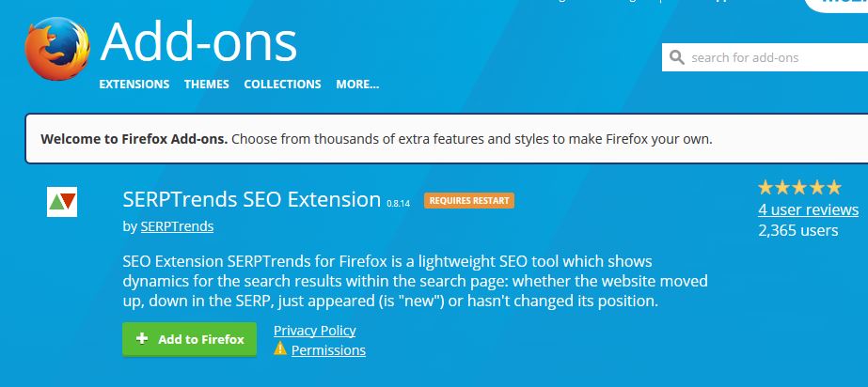Focus the search for add-ons field
868x387 pixels.
771,58
